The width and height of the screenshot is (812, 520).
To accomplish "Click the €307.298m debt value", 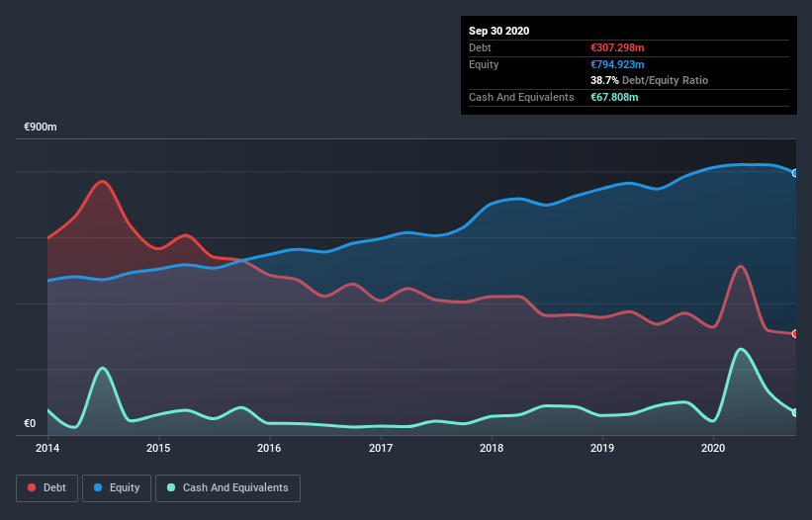I will pos(617,48).
